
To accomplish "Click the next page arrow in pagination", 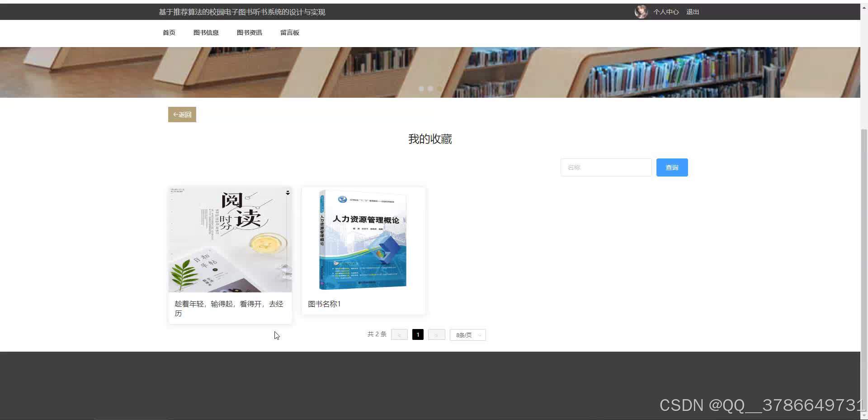I will (x=436, y=334).
